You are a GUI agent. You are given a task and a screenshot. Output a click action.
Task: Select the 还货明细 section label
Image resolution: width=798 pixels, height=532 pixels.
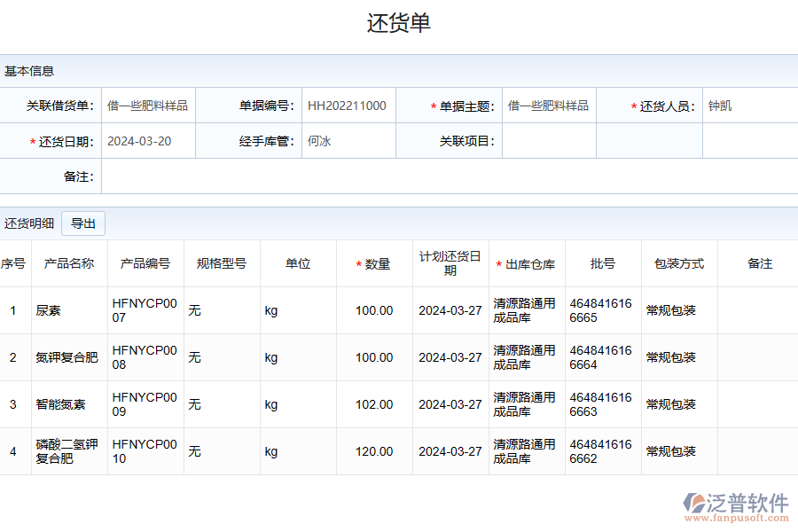click(x=29, y=223)
